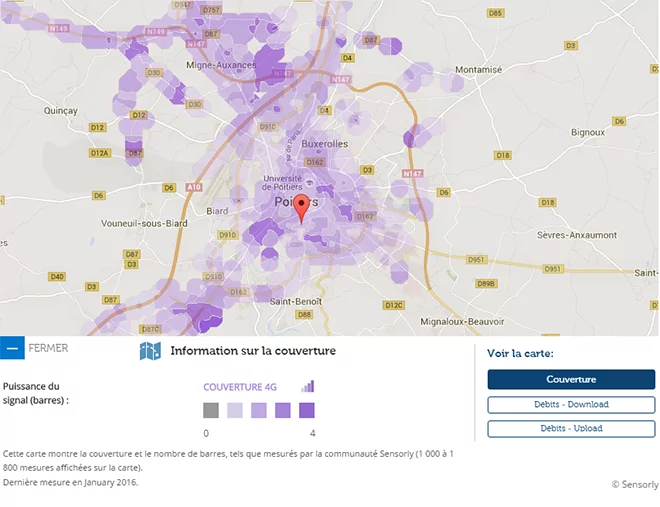Switch to Debits - Upload map
The height and width of the screenshot is (507, 660).
click(x=571, y=429)
